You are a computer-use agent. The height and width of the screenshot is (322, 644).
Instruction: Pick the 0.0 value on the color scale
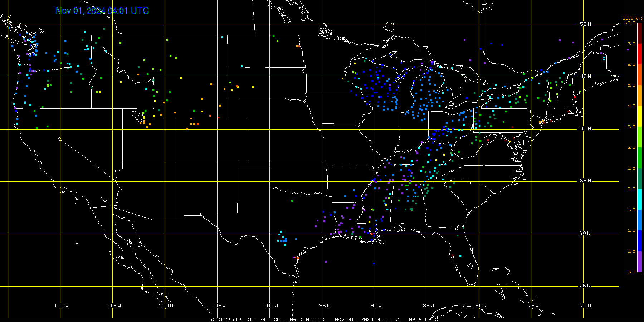click(x=631, y=272)
